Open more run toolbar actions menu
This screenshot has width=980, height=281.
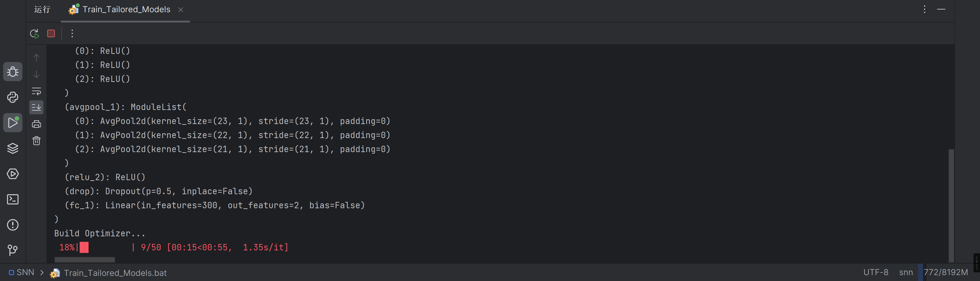coord(72,33)
